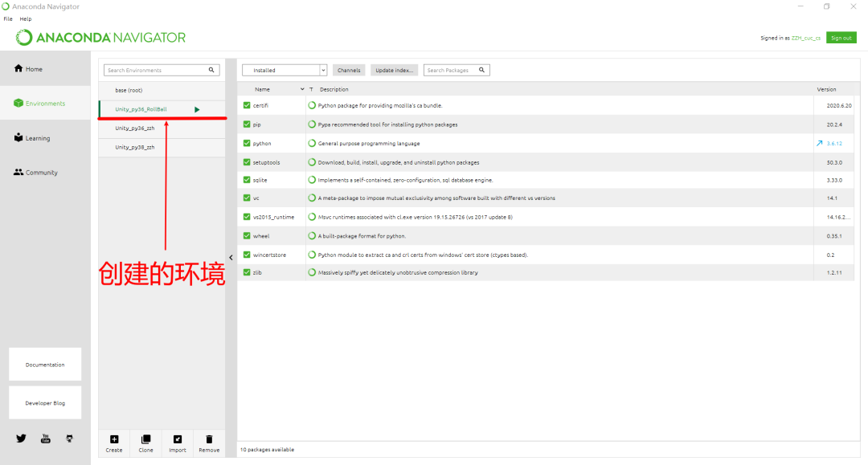Open the File menu
This screenshot has height=465, width=868.
click(x=8, y=18)
